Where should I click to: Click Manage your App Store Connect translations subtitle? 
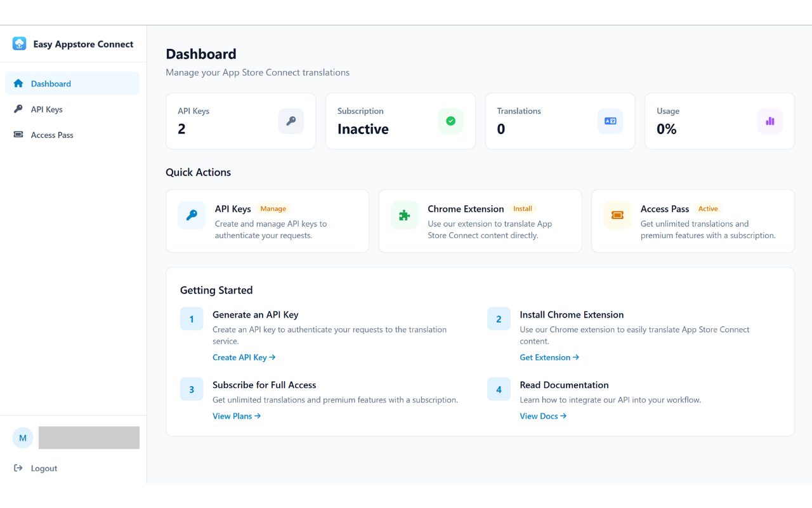tap(258, 72)
